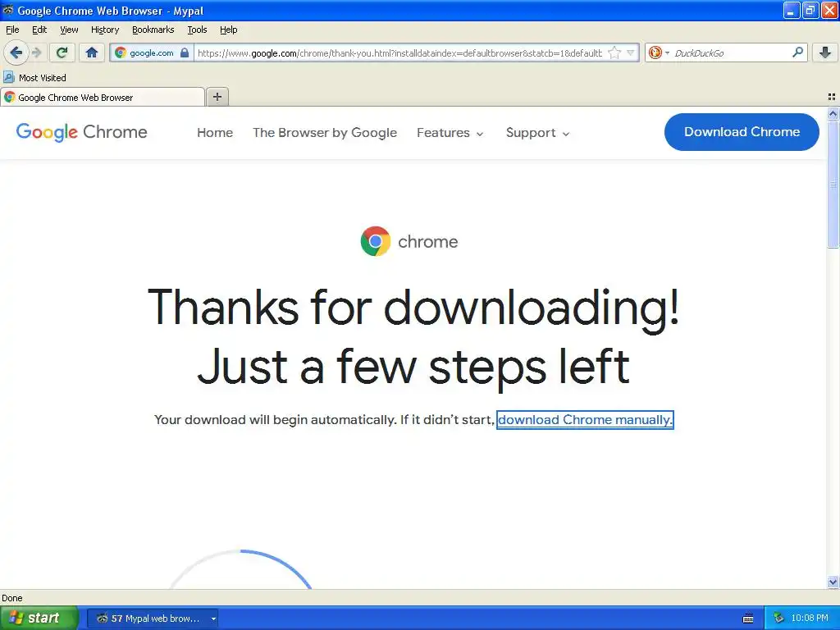Go back with the Back arrow button
840x630 pixels.
pyautogui.click(x=16, y=52)
